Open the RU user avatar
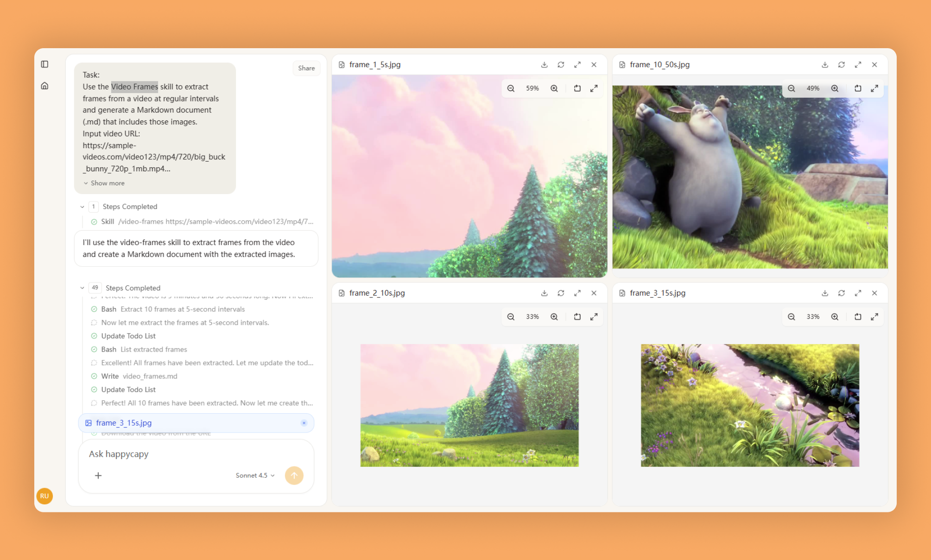This screenshot has width=931, height=560. [44, 496]
